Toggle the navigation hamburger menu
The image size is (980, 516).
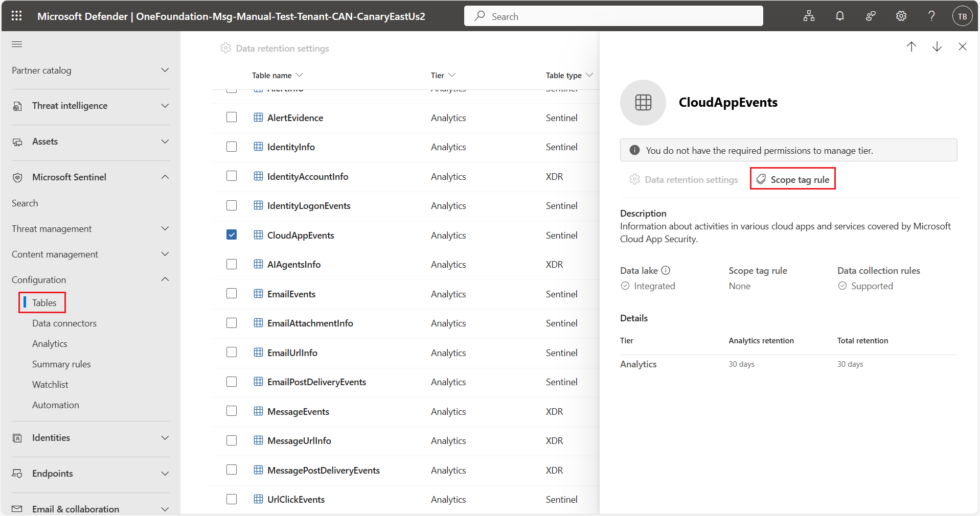click(x=17, y=44)
